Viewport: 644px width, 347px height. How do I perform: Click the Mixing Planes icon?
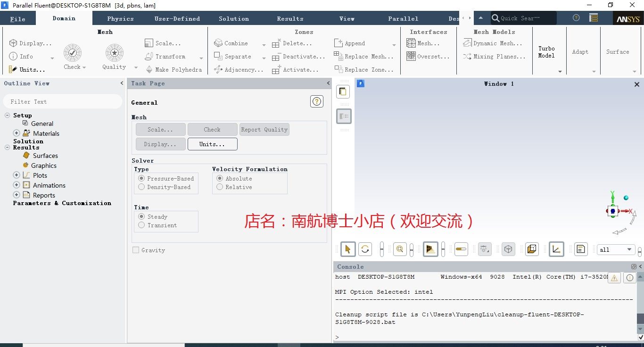[467, 57]
